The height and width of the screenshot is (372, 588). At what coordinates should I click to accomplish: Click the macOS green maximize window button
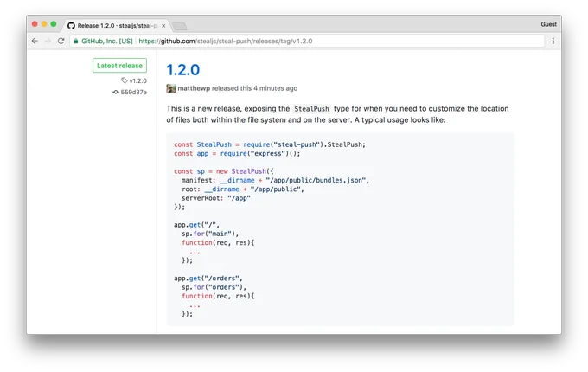tap(54, 24)
